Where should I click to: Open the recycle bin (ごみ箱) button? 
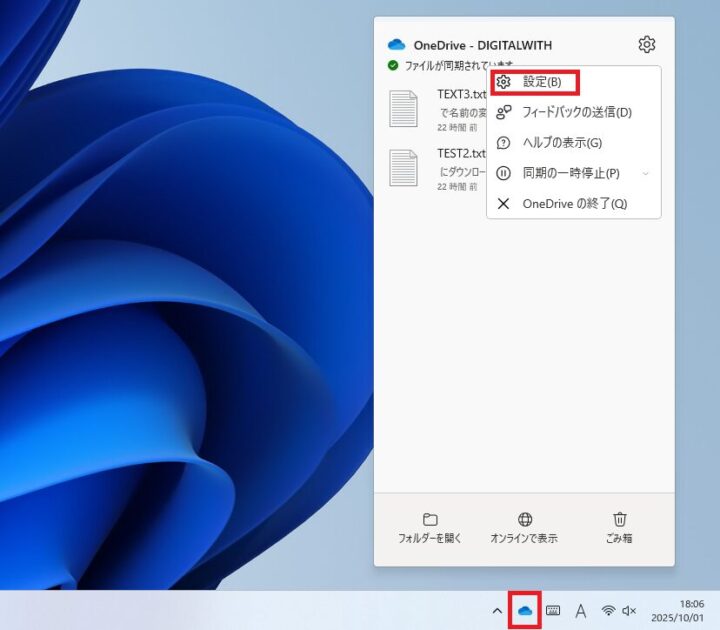620,527
